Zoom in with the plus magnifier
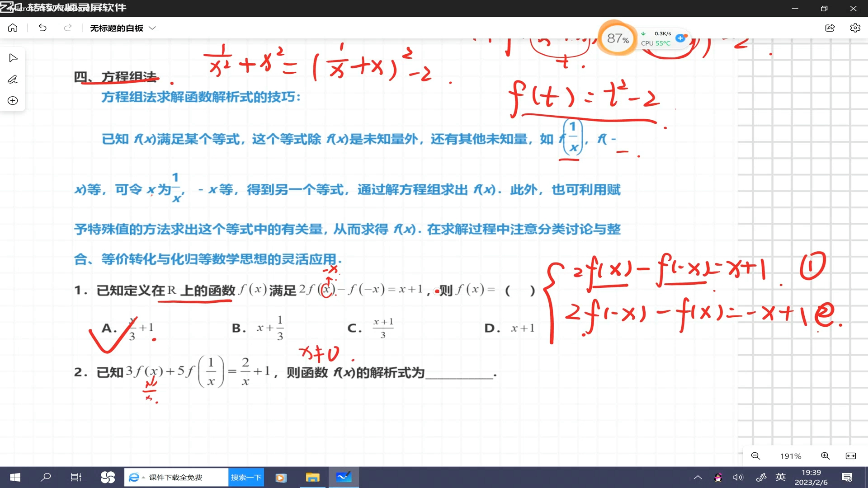Screen dimensions: 868x488 pos(825,456)
